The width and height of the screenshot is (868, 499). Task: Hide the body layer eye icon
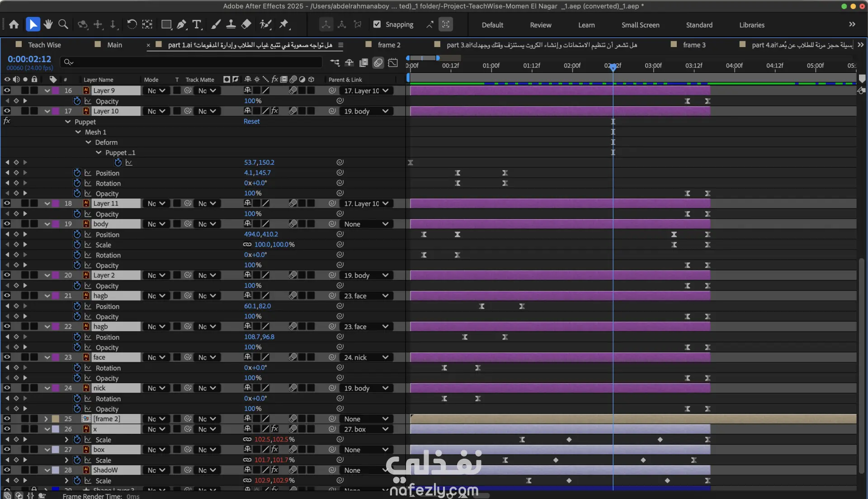coord(7,224)
